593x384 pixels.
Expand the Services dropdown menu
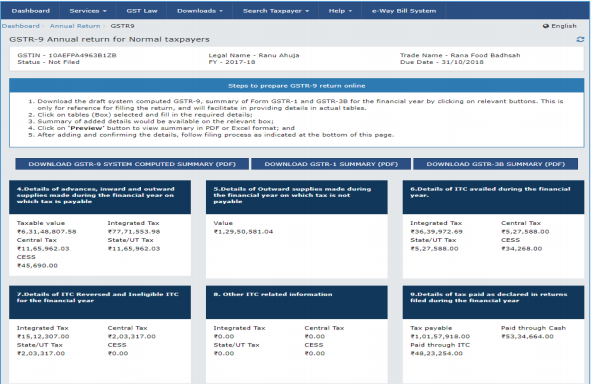88,11
